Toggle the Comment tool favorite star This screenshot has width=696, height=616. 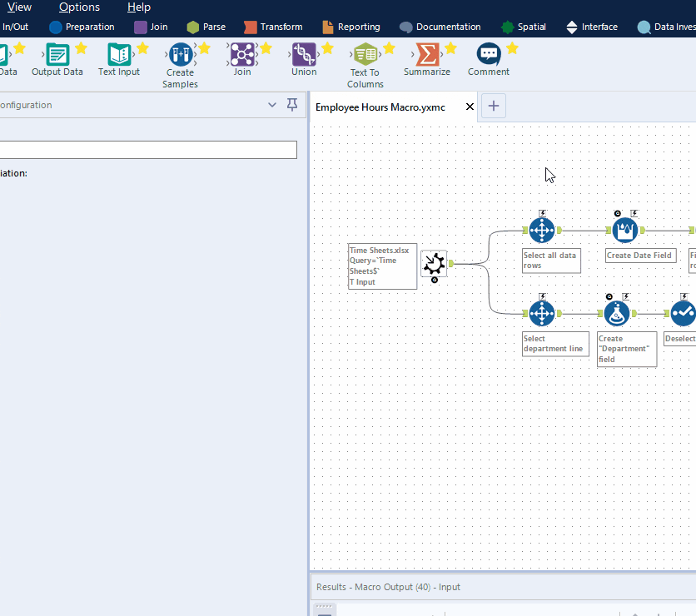click(512, 48)
